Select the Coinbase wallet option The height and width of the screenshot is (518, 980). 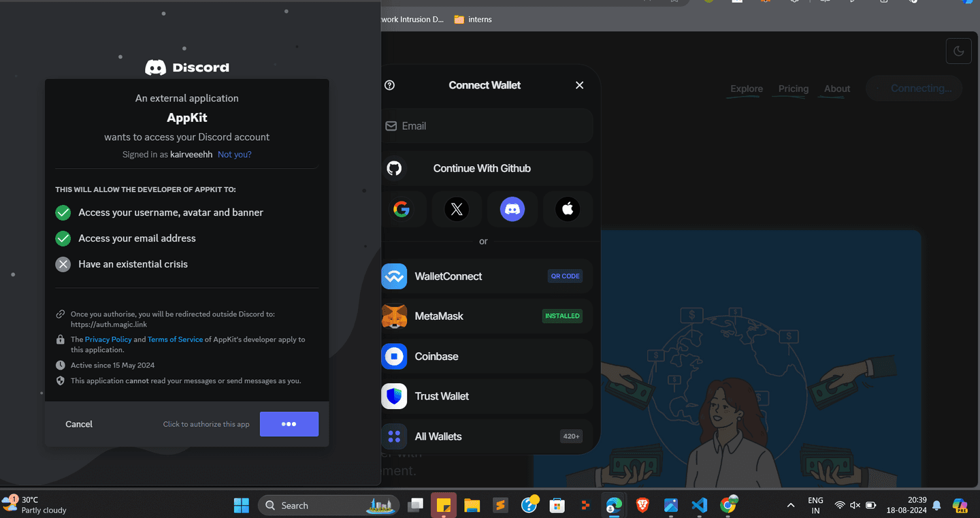tap(487, 356)
